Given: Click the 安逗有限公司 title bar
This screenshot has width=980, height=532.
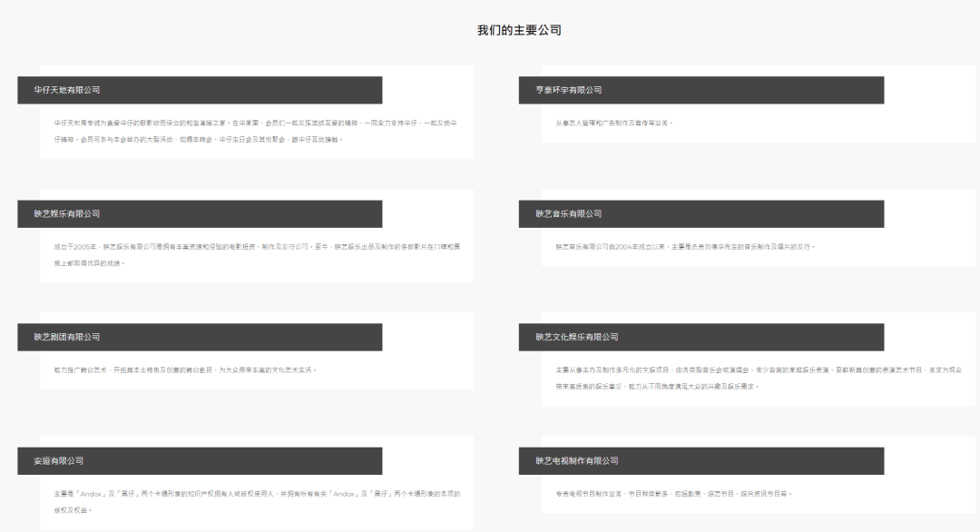Looking at the screenshot, I should [x=200, y=460].
